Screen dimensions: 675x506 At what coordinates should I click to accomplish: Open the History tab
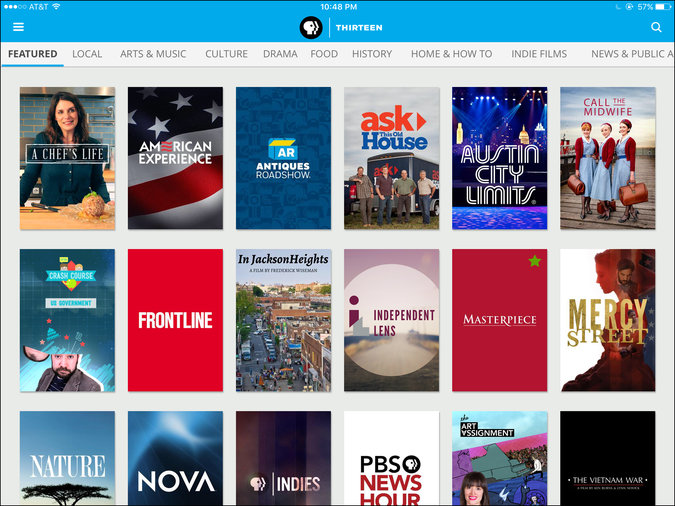[372, 54]
